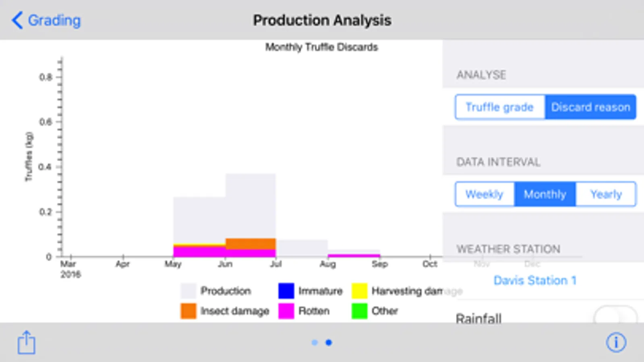Screen dimensions: 644x362
Task: Click the green Other legend swatch
Action: pyautogui.click(x=359, y=311)
